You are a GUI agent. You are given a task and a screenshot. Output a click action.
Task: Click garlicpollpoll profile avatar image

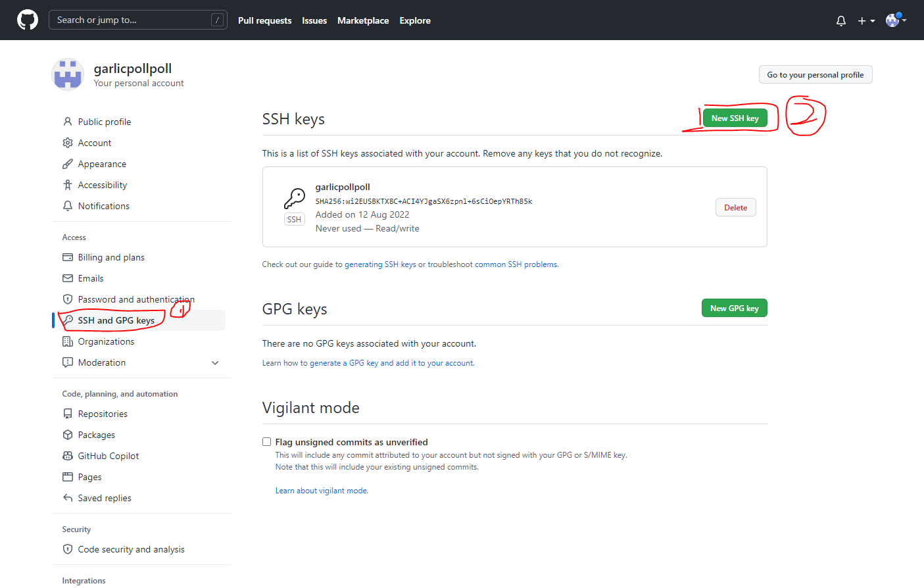(x=68, y=74)
